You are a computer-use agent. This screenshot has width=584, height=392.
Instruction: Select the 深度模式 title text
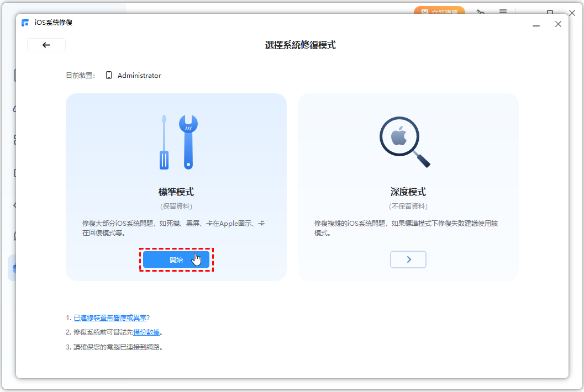click(408, 192)
